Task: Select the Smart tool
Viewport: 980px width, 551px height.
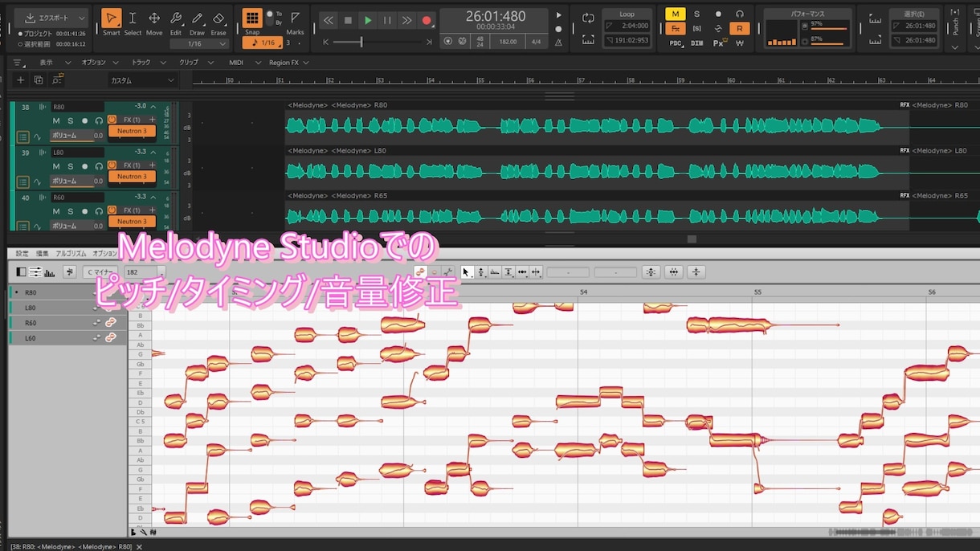Action: coord(112,18)
